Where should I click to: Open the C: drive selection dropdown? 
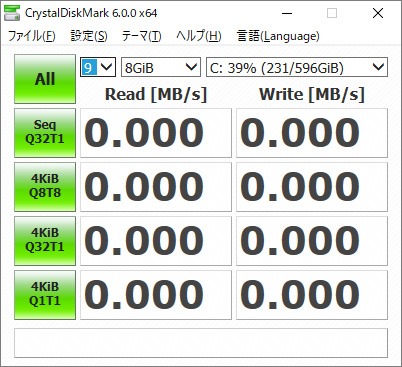[x=297, y=67]
